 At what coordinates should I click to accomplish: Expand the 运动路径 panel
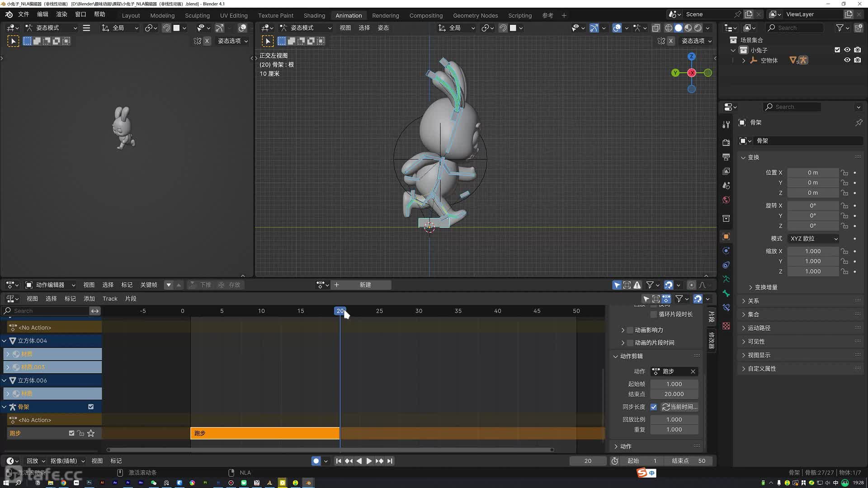tap(744, 328)
